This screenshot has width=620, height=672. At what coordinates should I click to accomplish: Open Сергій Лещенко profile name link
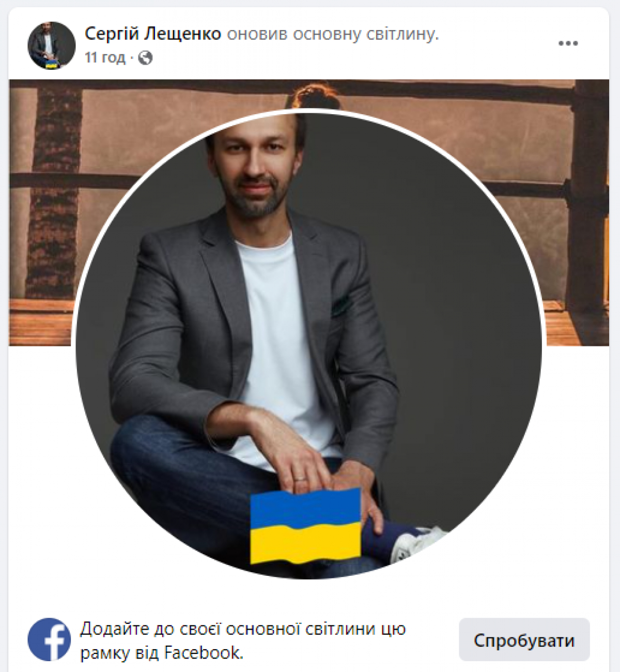tap(153, 34)
